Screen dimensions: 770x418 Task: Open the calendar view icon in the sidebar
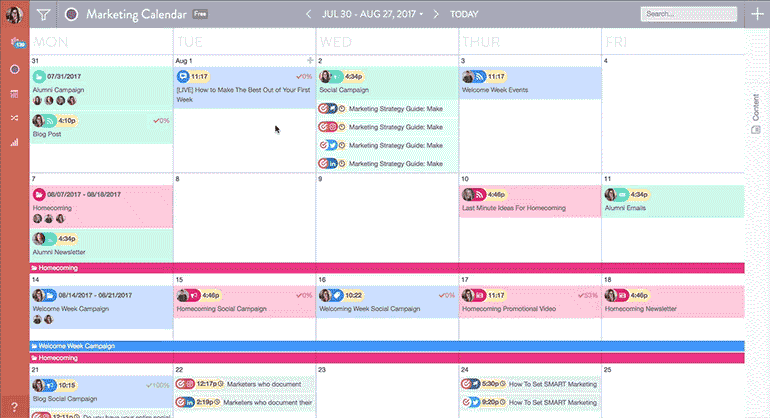click(14, 94)
